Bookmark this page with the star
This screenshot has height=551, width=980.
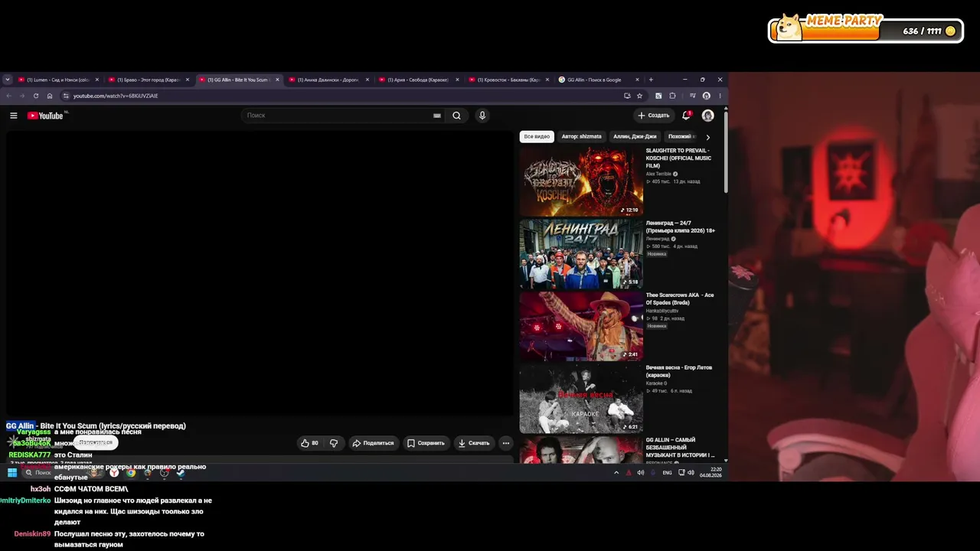[639, 96]
